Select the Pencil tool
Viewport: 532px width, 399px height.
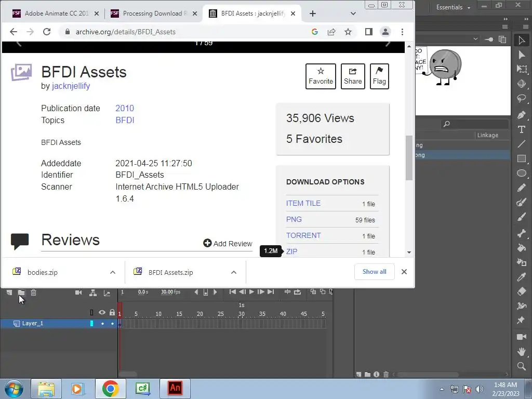(522, 188)
